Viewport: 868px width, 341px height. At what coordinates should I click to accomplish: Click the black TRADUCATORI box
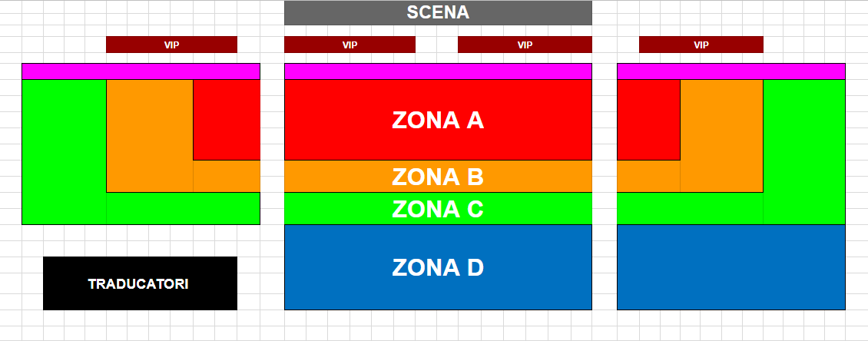(140, 283)
